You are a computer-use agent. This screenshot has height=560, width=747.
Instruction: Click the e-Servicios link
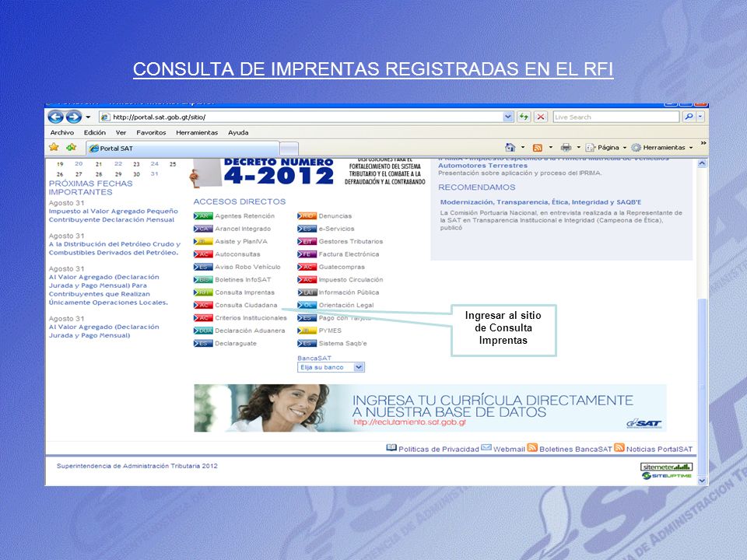(x=336, y=229)
